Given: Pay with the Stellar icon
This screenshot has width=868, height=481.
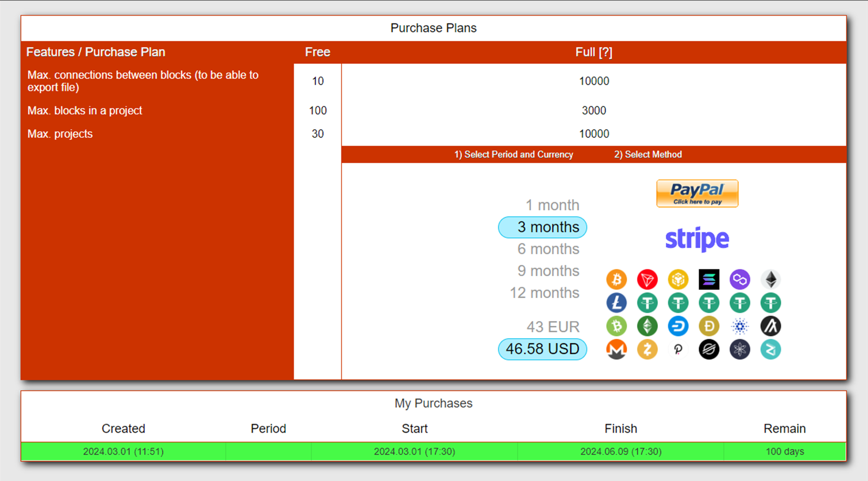Looking at the screenshot, I should coord(709,349).
